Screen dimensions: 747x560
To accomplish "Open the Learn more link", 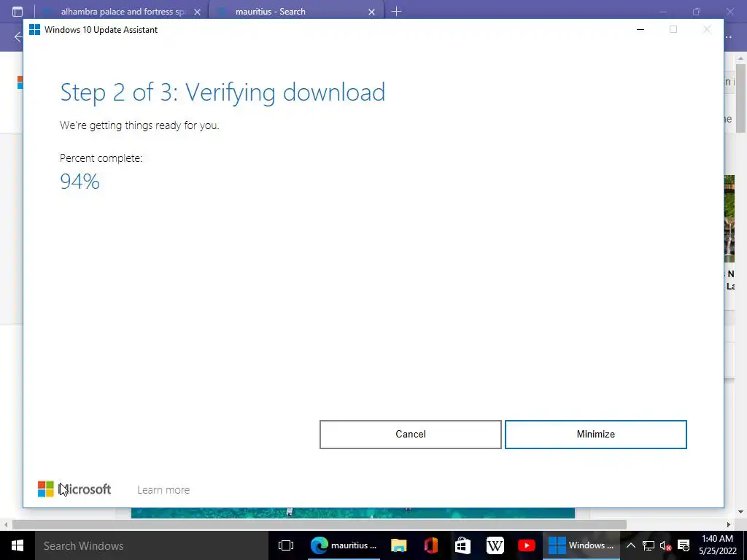I will click(163, 489).
